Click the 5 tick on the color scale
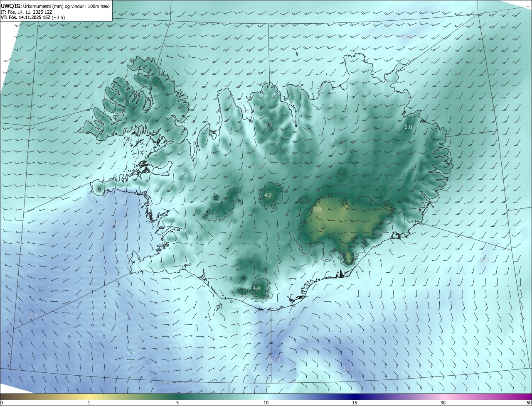This screenshot has height=406, width=532. (177, 403)
